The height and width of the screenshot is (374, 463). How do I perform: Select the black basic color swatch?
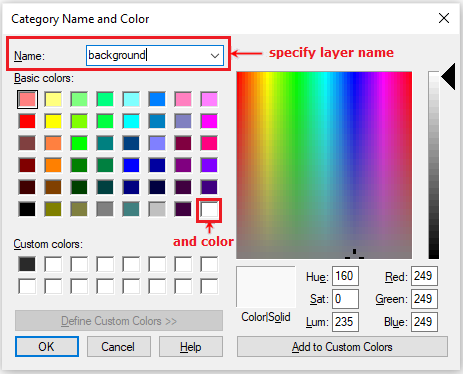27,209
